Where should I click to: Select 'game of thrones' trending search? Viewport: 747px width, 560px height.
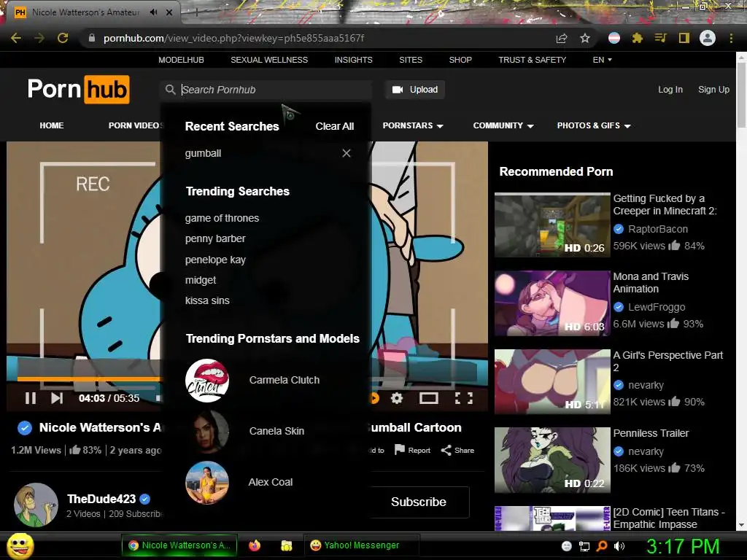pyautogui.click(x=222, y=218)
